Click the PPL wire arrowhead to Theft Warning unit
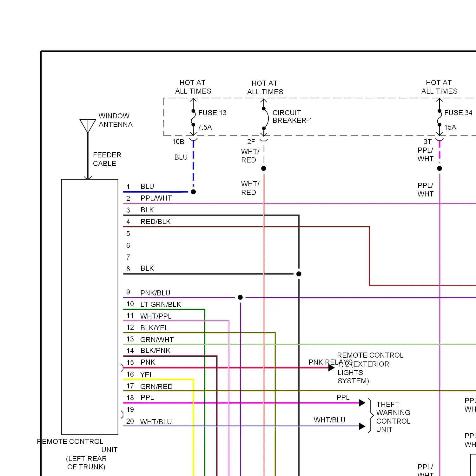The width and height of the screenshot is (476, 476). [x=362, y=403]
